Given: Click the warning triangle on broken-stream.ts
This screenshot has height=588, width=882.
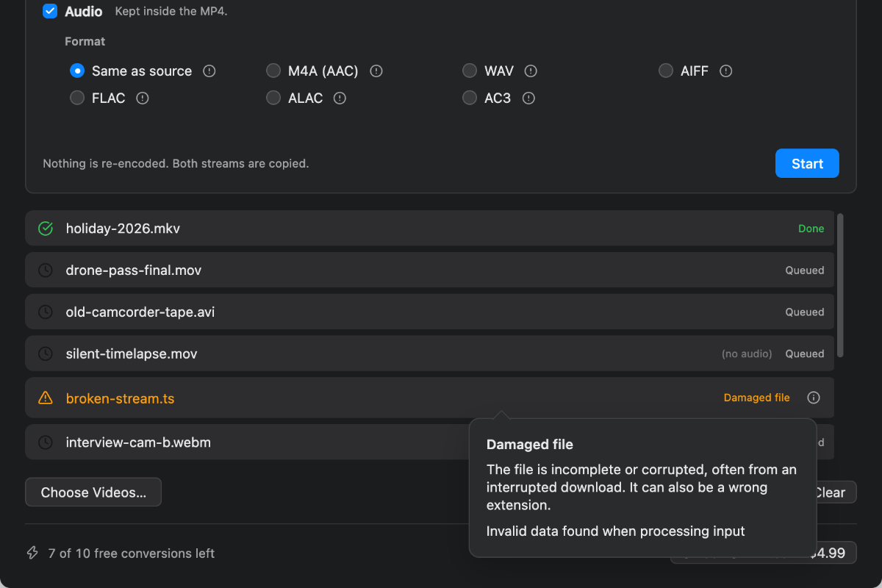Looking at the screenshot, I should click(x=46, y=398).
